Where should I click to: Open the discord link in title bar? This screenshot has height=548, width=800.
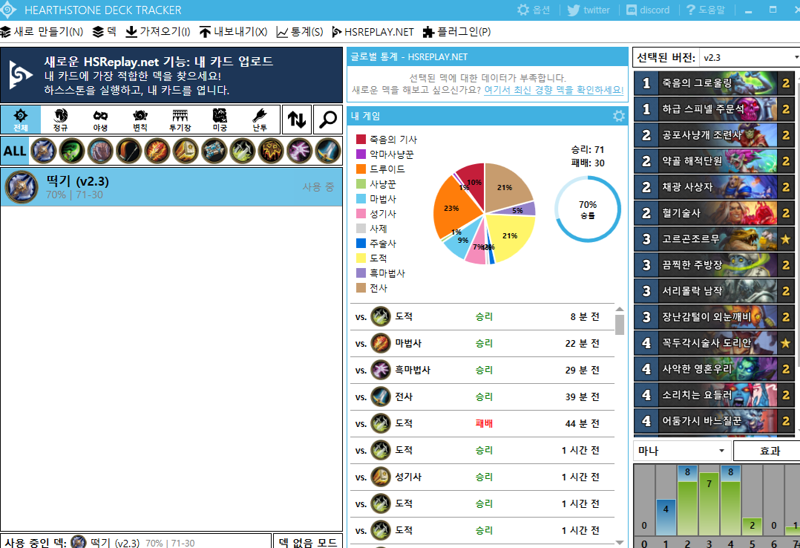point(648,10)
